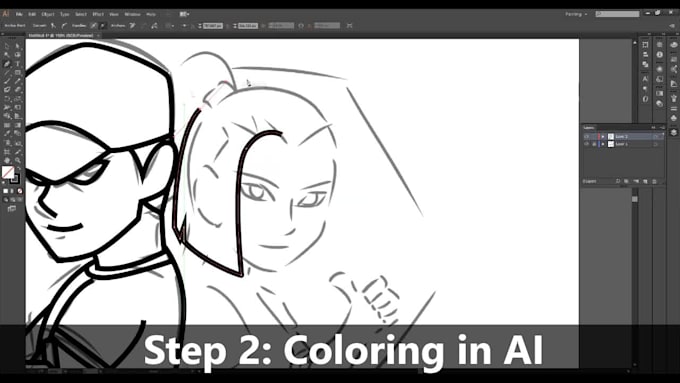
Task: Select the Shape Builder tool
Action: 7,116
